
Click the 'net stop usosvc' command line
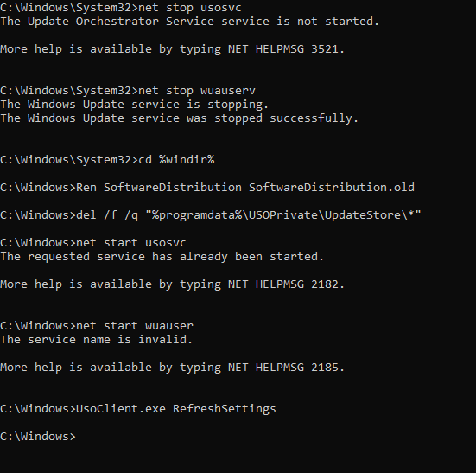click(121, 8)
